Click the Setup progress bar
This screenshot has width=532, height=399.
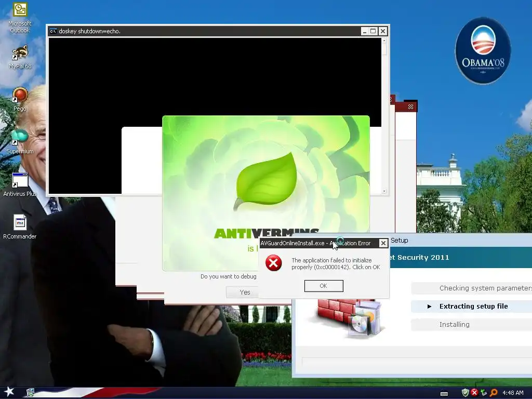[x=417, y=362]
